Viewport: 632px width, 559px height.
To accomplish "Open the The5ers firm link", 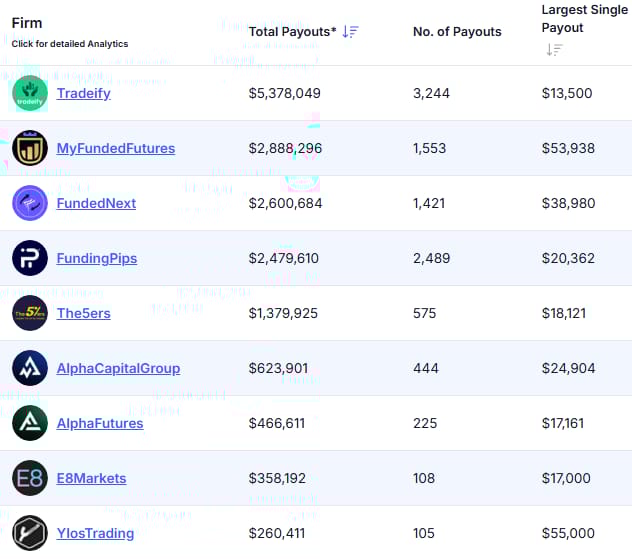I will tap(83, 313).
